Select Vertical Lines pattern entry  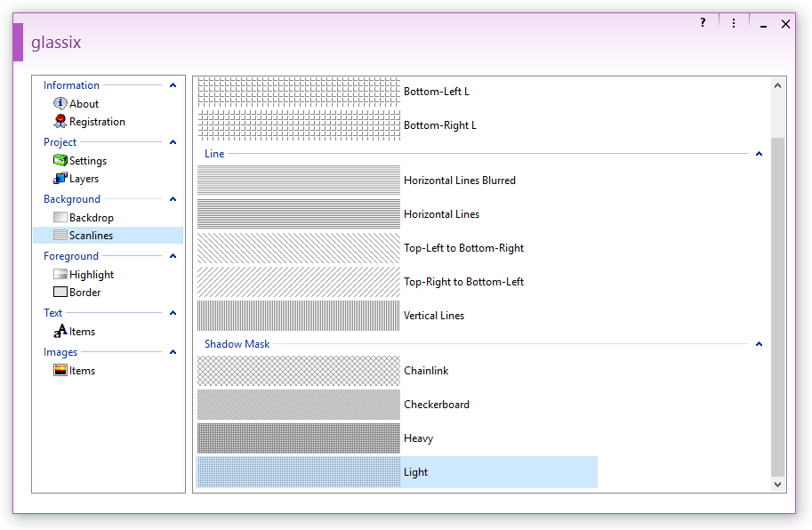pos(299,316)
